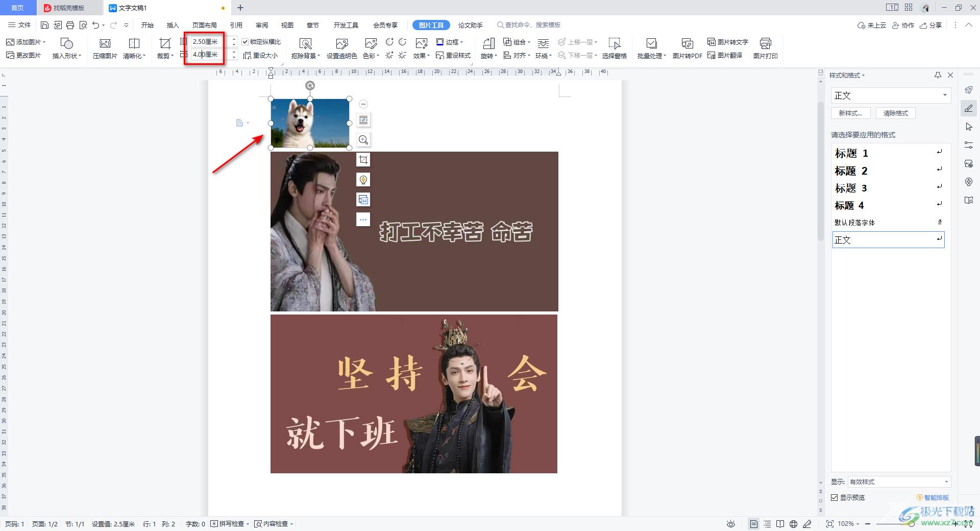The width and height of the screenshot is (980, 531).
Task: Apply the 标题 1 style from list
Action: click(x=888, y=153)
